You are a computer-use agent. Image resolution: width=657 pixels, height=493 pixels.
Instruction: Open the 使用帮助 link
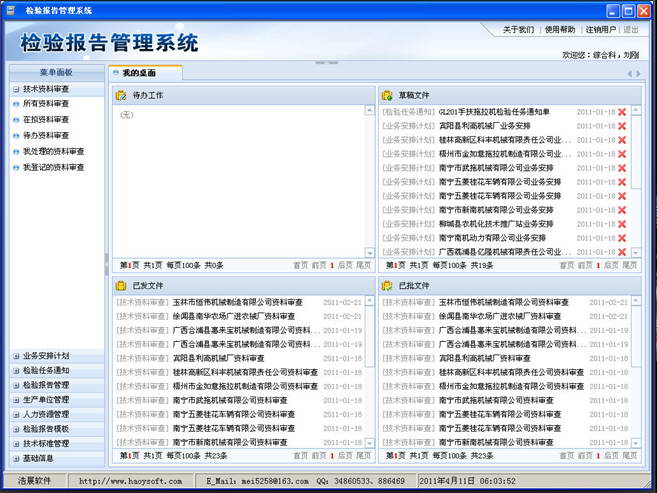tap(560, 30)
